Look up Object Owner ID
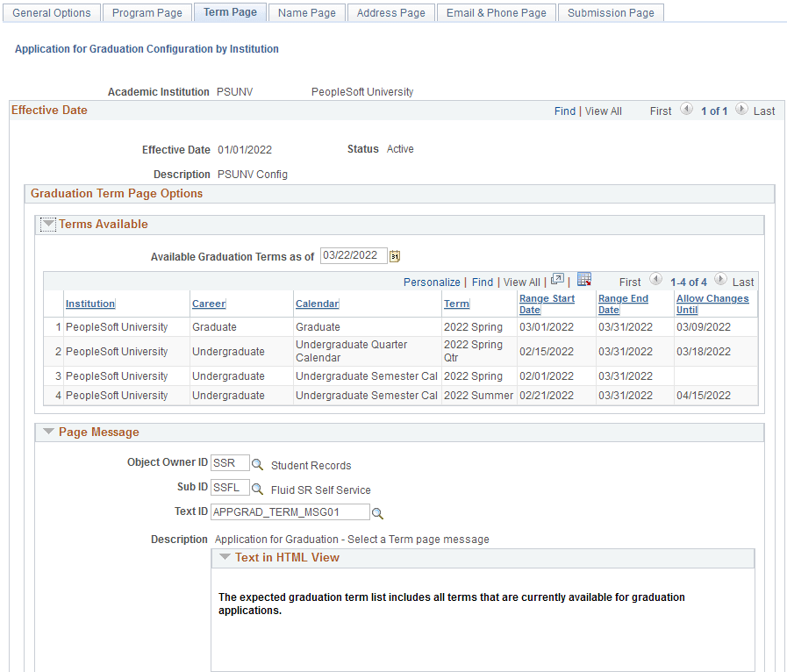The height and width of the screenshot is (672, 787). point(257,464)
